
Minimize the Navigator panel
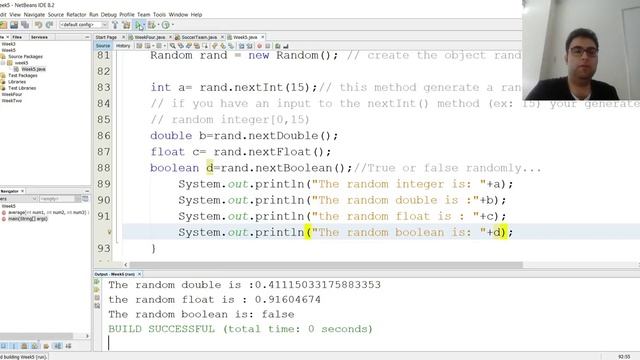click(x=87, y=191)
